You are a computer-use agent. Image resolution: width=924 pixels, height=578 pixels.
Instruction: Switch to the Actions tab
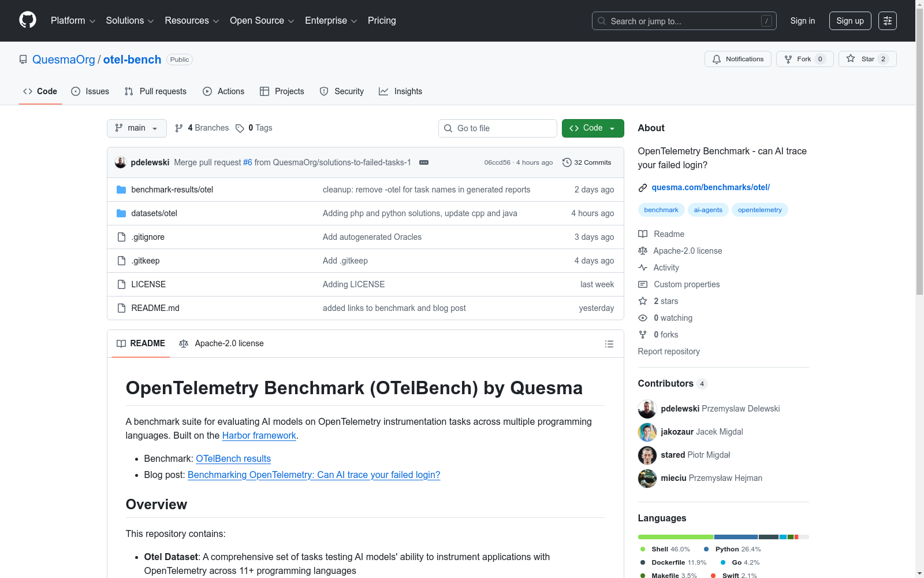tap(223, 91)
